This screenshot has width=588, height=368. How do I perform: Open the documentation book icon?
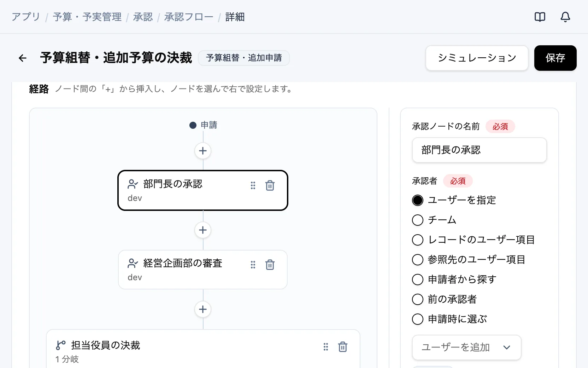click(x=540, y=17)
